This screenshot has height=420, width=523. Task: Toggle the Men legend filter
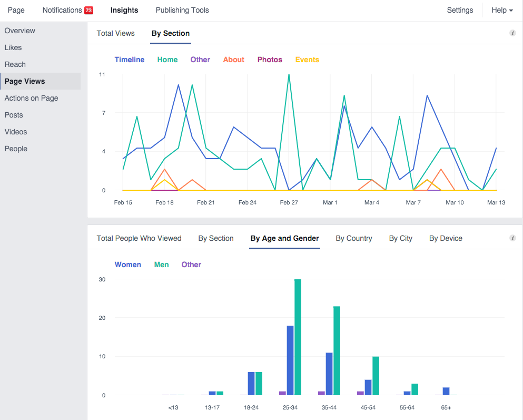point(162,265)
